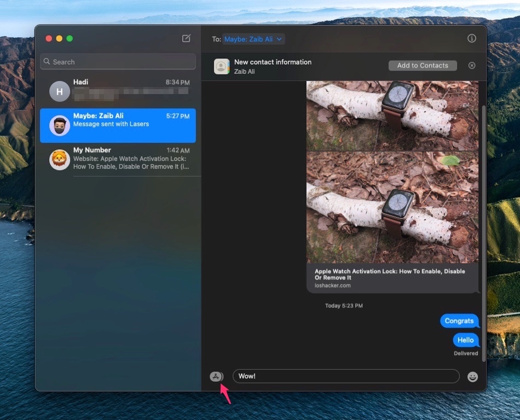
Task: Click Message sent with Lasers preview
Action: [111, 124]
